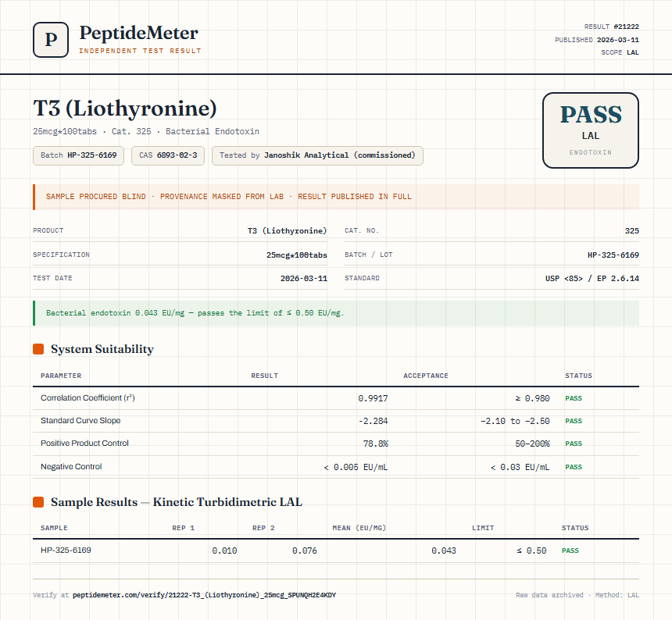Click the Correlation Coefficient (r²) row label
Screen dimensions: 672x620
click(88, 397)
